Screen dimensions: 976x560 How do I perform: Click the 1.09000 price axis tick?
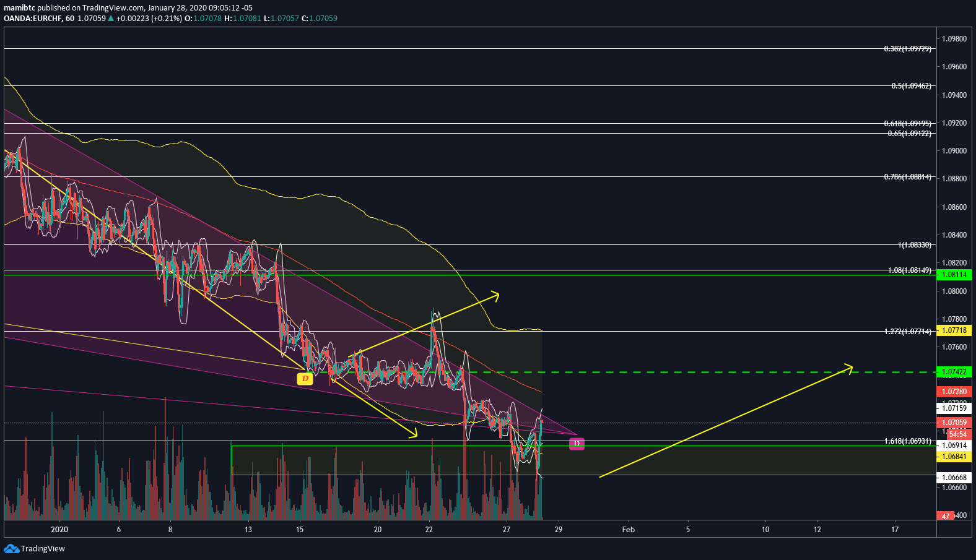click(954, 151)
